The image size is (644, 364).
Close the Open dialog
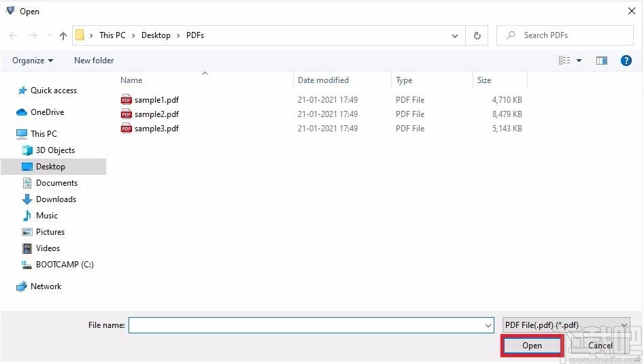click(x=632, y=11)
